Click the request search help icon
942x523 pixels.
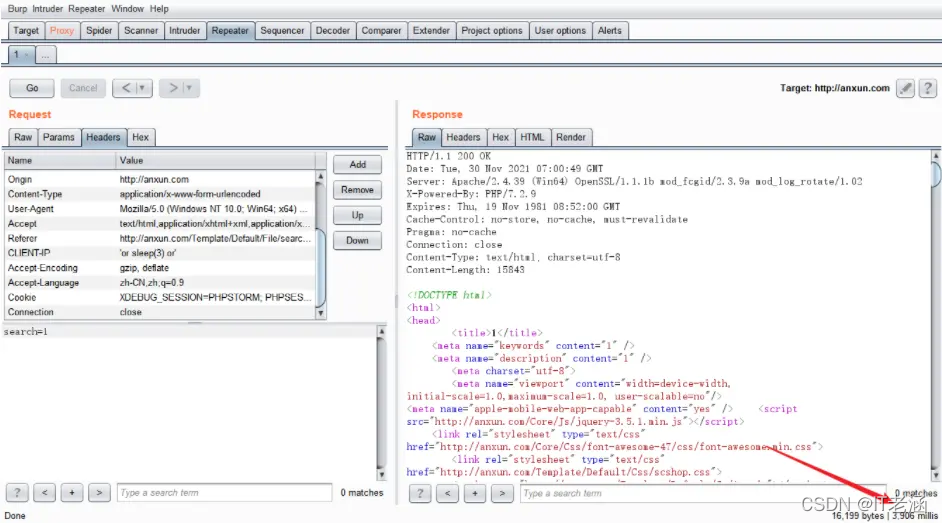click(17, 493)
